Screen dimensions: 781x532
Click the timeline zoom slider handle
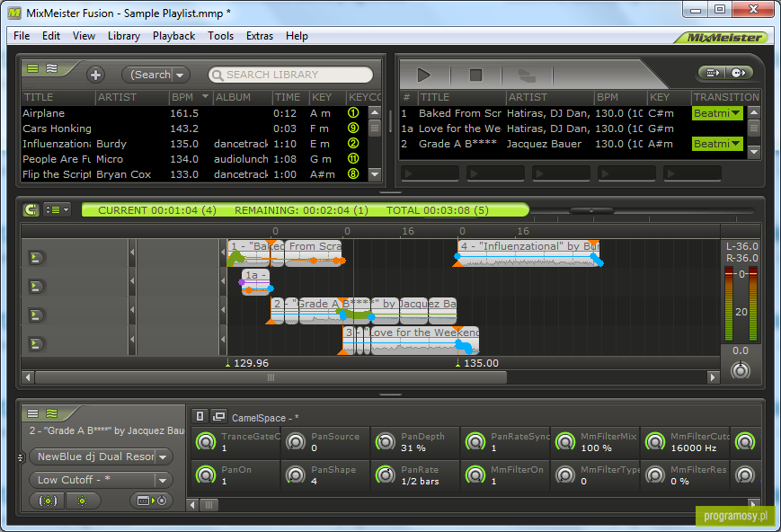pos(591,210)
